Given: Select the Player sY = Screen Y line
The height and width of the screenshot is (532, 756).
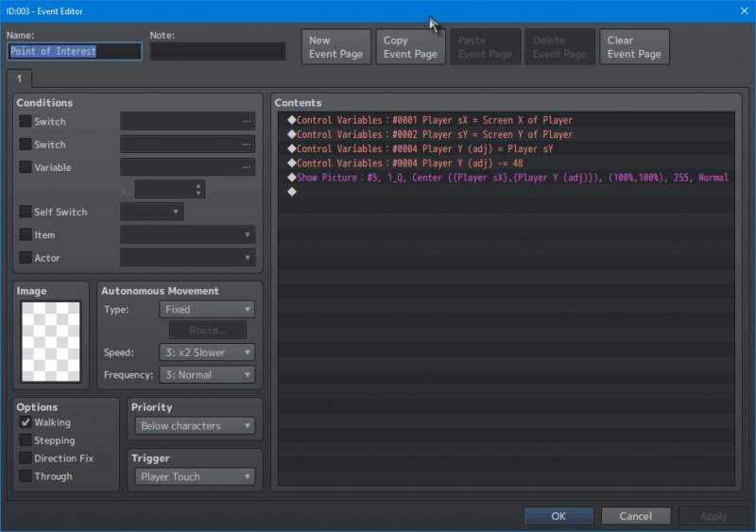Looking at the screenshot, I should click(506, 134).
